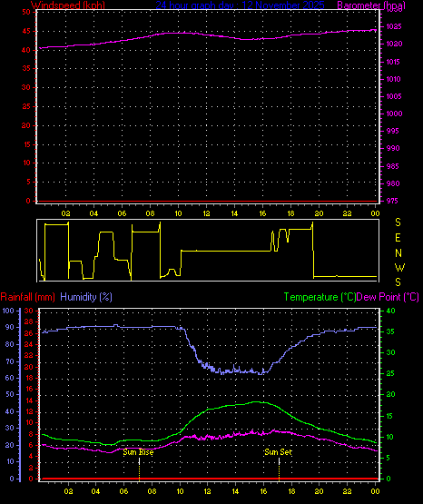This screenshot has width=423, height=504.
Task: Click the 'N' wind direction label
Action: (x=398, y=253)
